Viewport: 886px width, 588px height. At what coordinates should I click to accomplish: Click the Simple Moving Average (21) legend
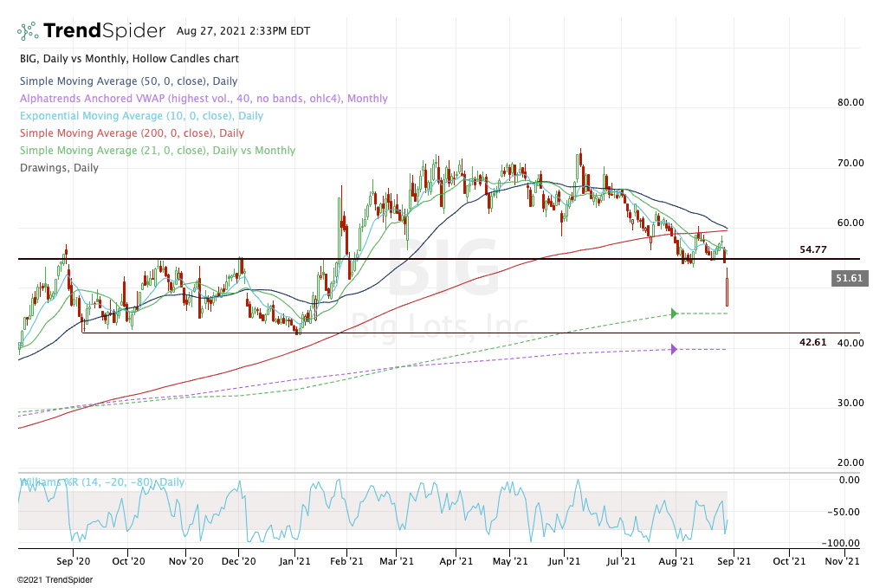pos(157,151)
